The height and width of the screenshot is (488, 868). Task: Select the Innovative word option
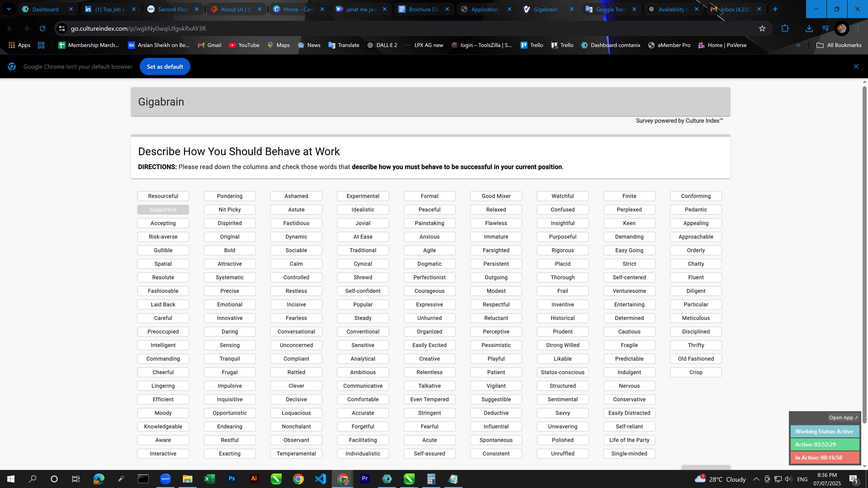[230, 318]
